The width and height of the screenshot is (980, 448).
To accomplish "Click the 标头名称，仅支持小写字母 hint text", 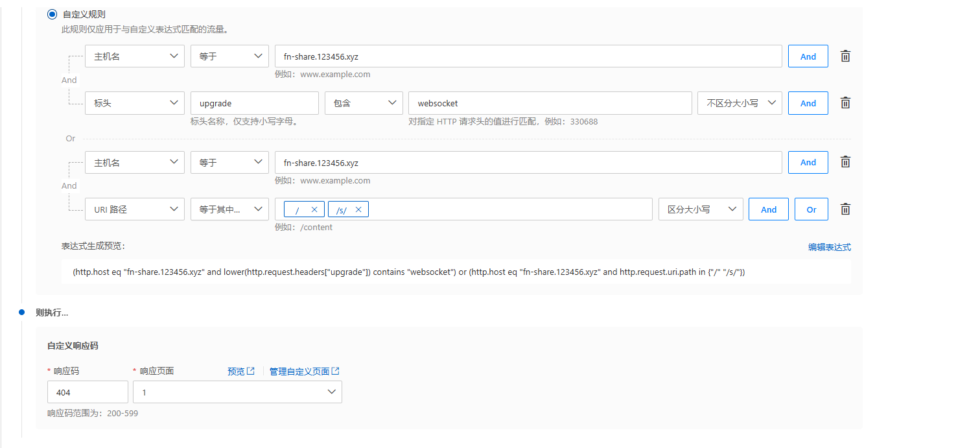I will [x=244, y=121].
